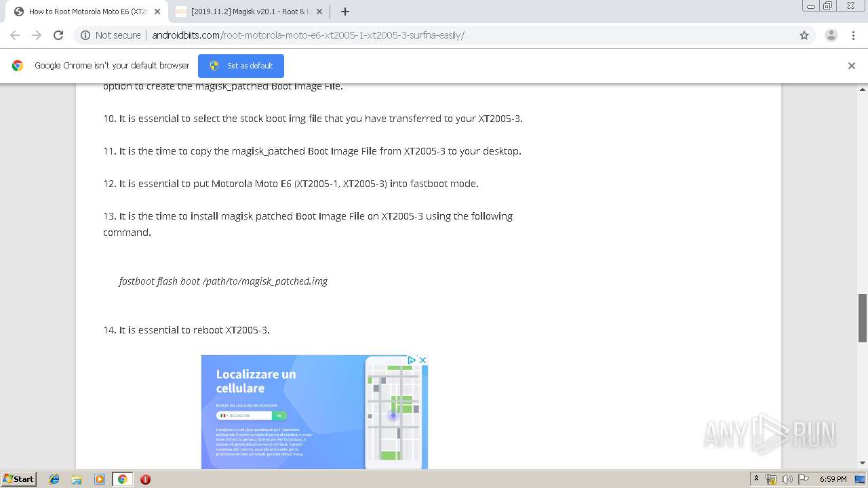Screen dimensions: 868x488
Task: Go forward with the browser forward arrow
Action: pos(37,35)
